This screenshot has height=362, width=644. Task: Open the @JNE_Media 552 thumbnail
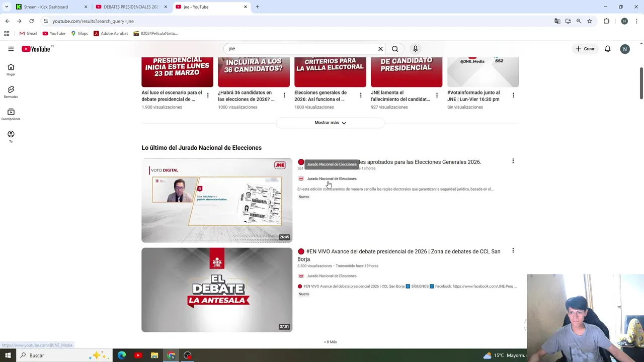483,72
